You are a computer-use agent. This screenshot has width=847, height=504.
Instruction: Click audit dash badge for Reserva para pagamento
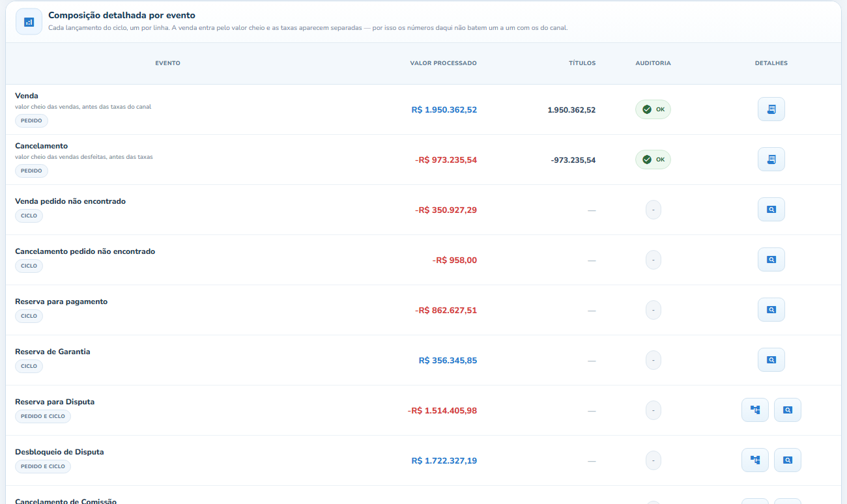pos(653,310)
